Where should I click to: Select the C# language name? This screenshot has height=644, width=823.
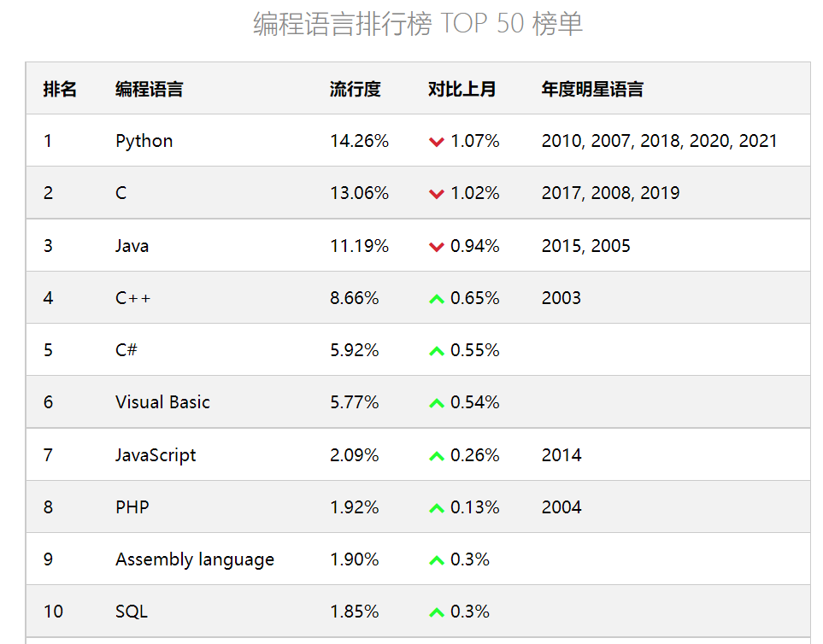tap(126, 350)
